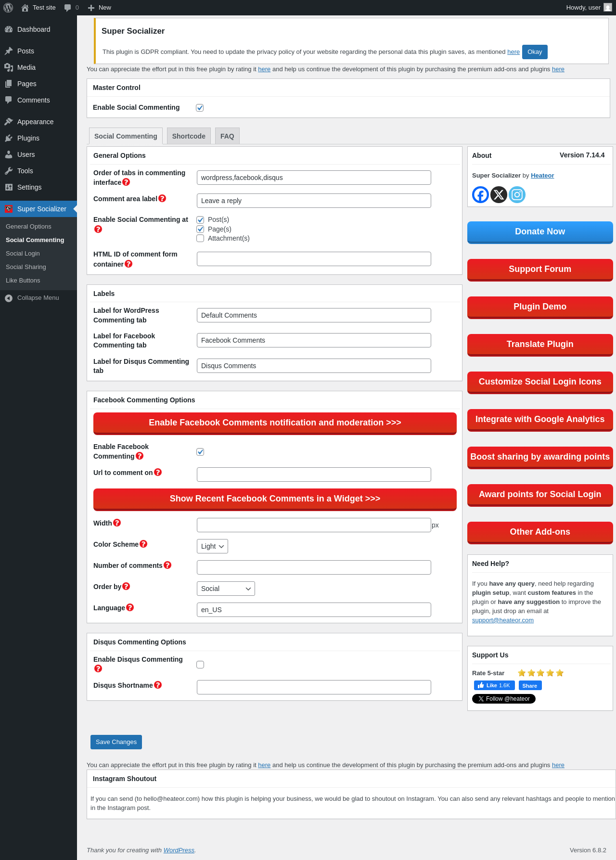Toggle Enable Facebook Commenting checkbox
The width and height of the screenshot is (616, 860).
click(200, 452)
